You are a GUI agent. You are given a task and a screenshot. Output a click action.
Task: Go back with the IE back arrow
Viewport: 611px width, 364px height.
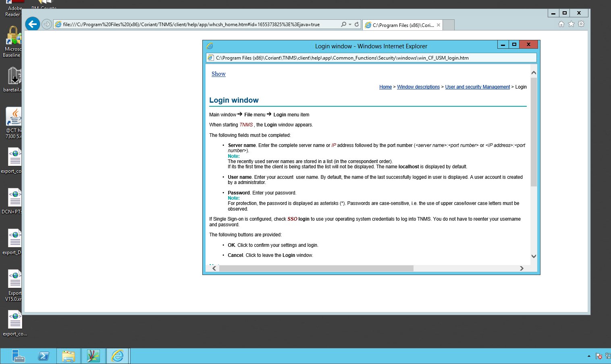[x=33, y=24]
